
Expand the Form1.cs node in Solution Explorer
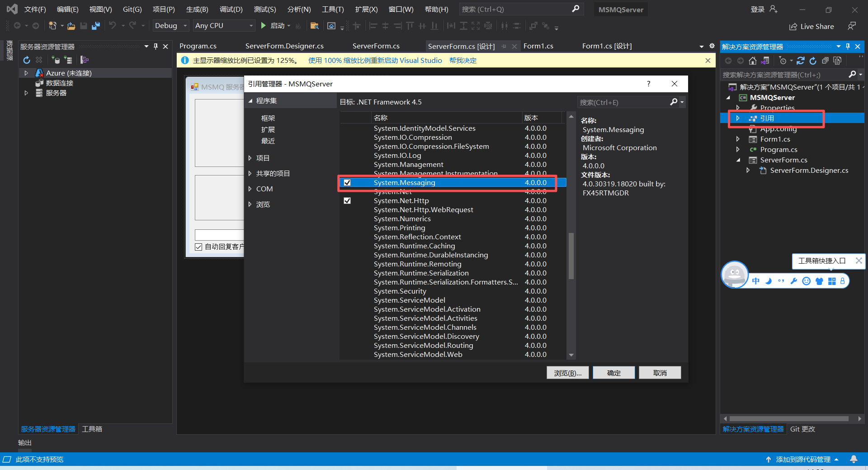tap(738, 139)
